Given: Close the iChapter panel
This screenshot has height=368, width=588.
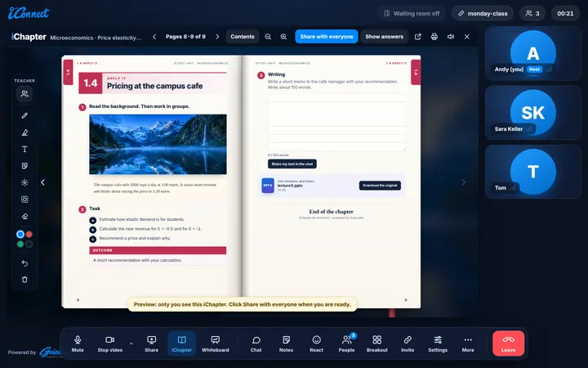Looking at the screenshot, I should 467,37.
